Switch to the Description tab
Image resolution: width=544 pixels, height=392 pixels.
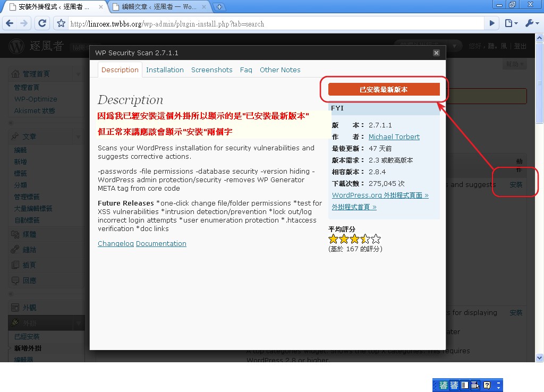pos(120,70)
